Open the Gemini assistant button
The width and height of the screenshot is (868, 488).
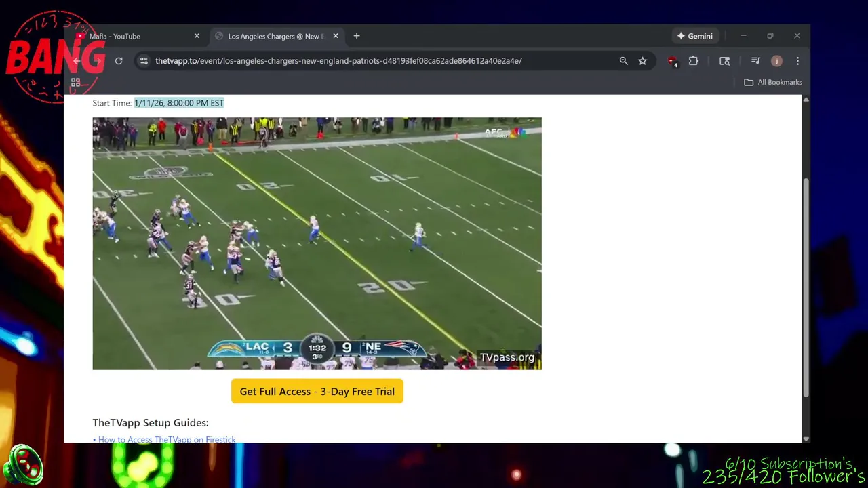click(694, 36)
